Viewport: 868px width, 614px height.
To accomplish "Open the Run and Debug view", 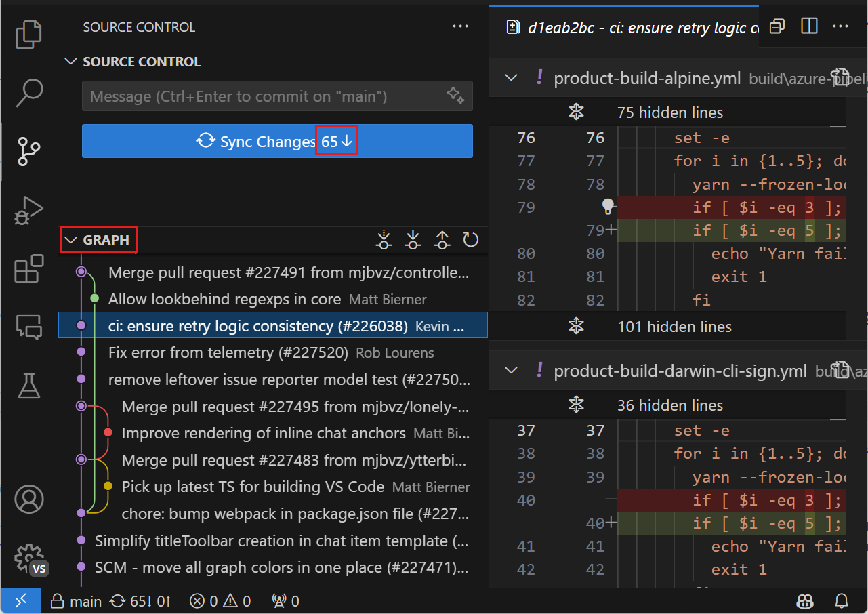I will 28,210.
